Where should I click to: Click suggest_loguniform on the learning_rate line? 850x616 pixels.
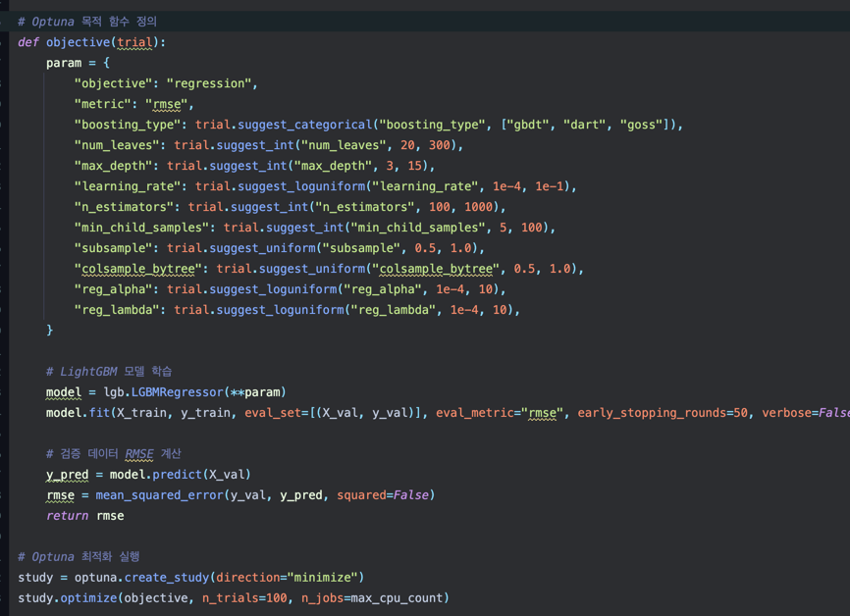(x=302, y=186)
